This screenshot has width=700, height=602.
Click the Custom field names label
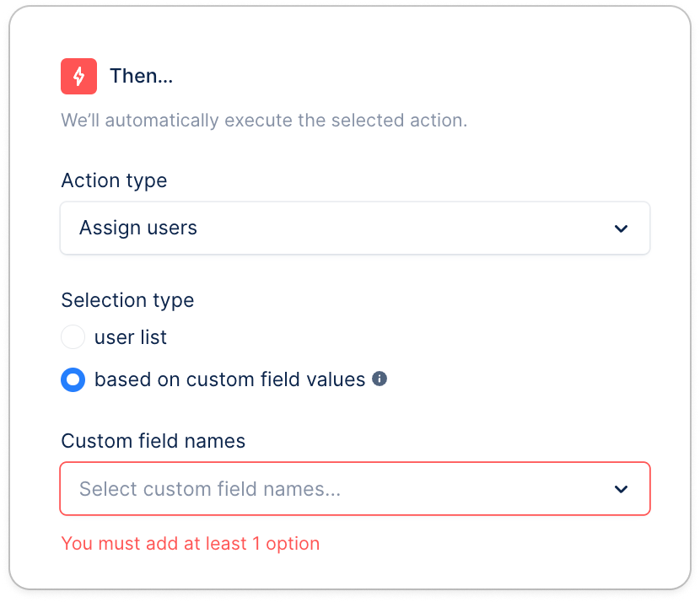(153, 441)
